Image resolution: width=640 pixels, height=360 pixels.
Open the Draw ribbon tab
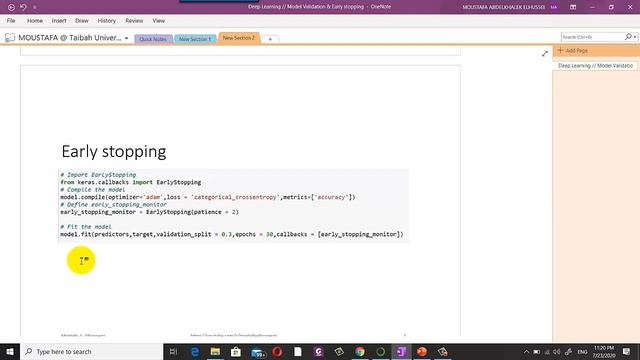click(82, 20)
